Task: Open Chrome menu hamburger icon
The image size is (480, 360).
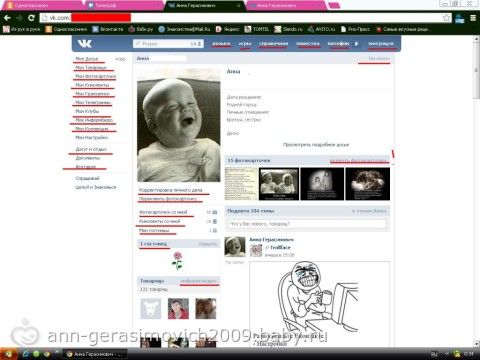Action: point(473,18)
